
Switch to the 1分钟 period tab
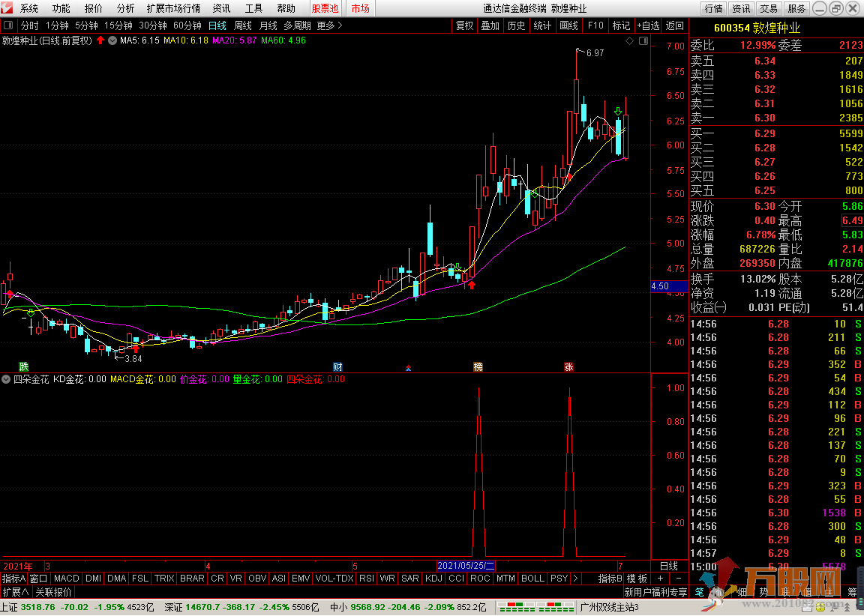[57, 25]
